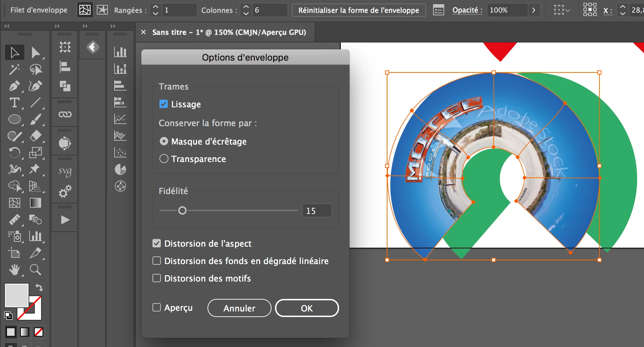Click the reference point grid icon
This screenshot has width=644, height=347.
[x=590, y=10]
